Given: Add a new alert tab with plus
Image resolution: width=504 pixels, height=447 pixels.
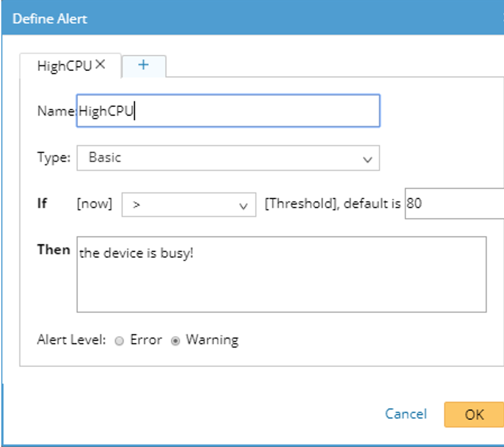Looking at the screenshot, I should click(144, 65).
